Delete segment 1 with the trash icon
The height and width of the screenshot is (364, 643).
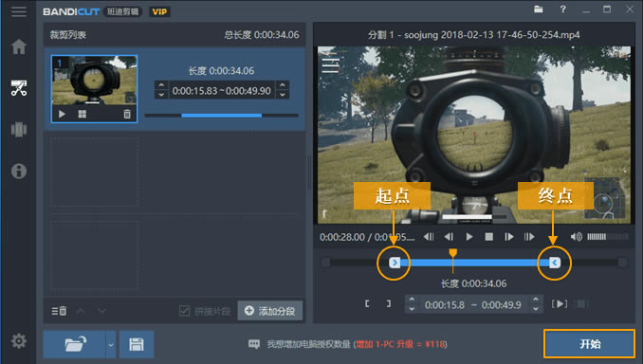(x=127, y=114)
